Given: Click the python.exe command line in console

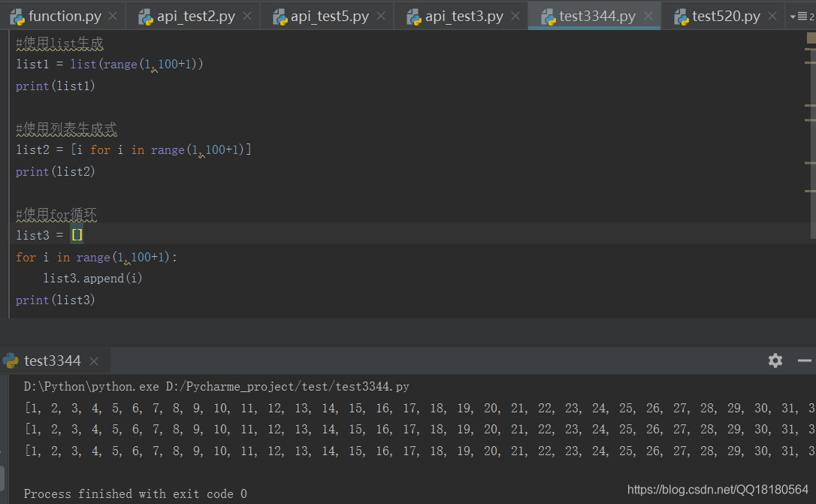Looking at the screenshot, I should [x=216, y=387].
